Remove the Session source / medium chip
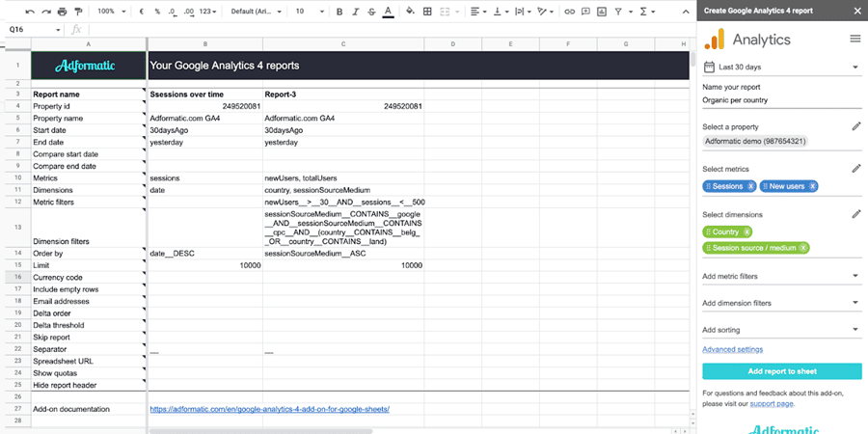Screen dimensions: 868x434 click(x=803, y=248)
